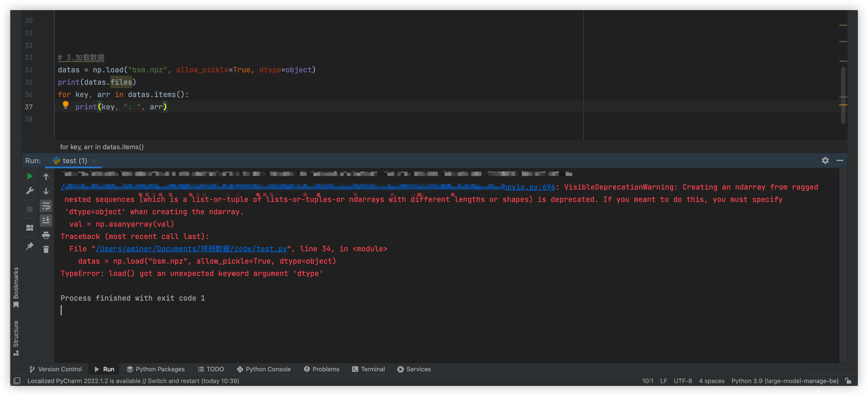Open the Python 3.9 interpreter selector
Viewport: 868px width, 396px height.
pyautogui.click(x=785, y=381)
